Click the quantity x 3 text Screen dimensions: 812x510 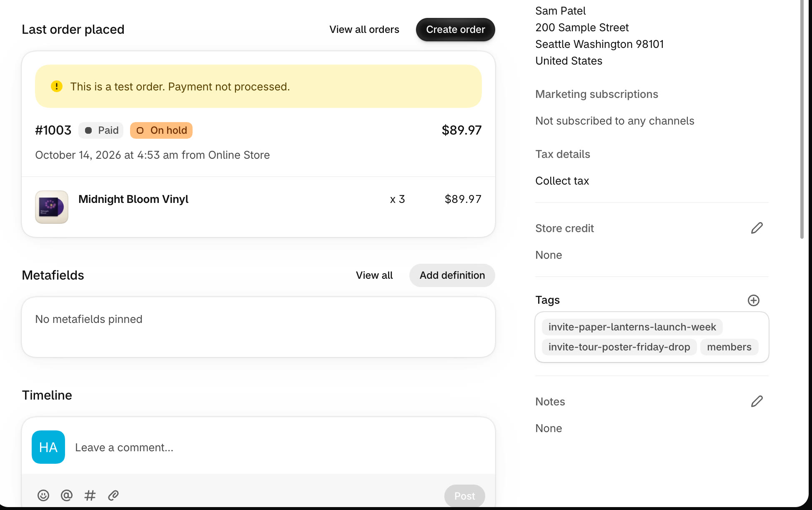click(397, 199)
